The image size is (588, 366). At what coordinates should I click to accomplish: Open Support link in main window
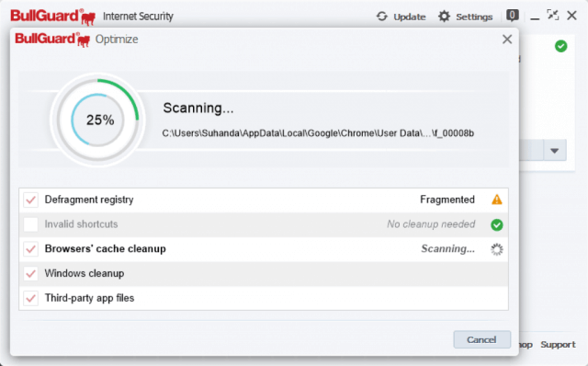pos(558,345)
